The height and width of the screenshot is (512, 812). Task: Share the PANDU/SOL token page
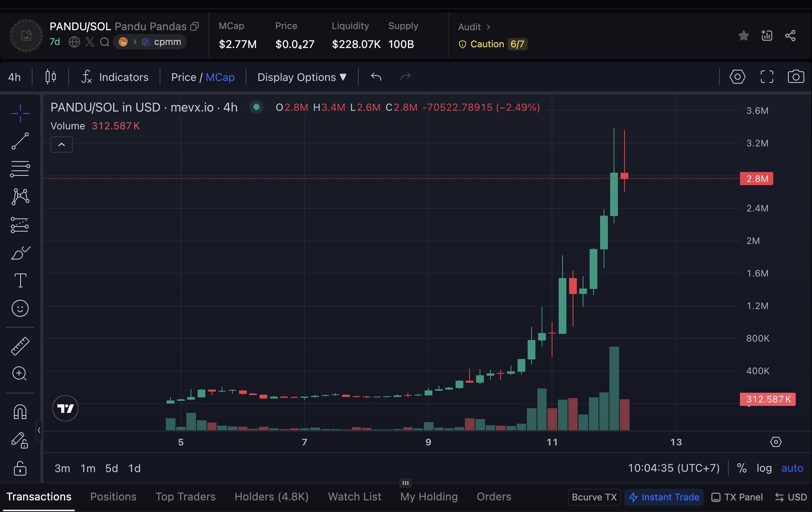(x=790, y=36)
